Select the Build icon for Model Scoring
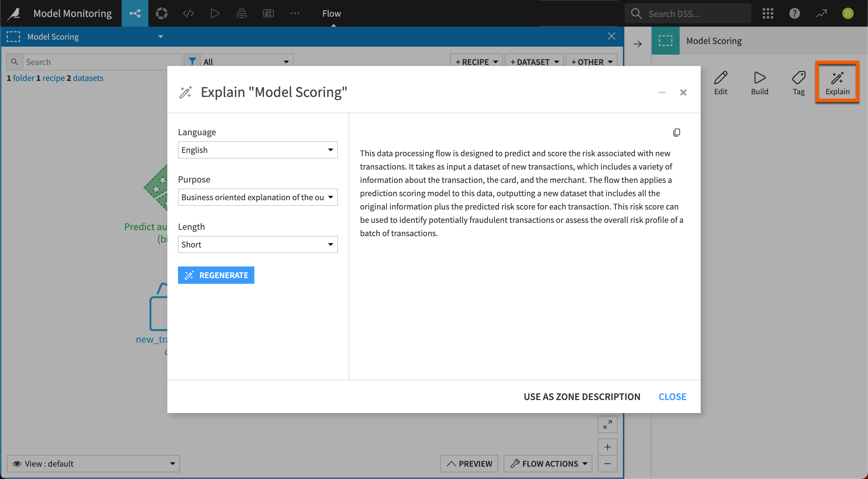This screenshot has height=479, width=868. 759,83
